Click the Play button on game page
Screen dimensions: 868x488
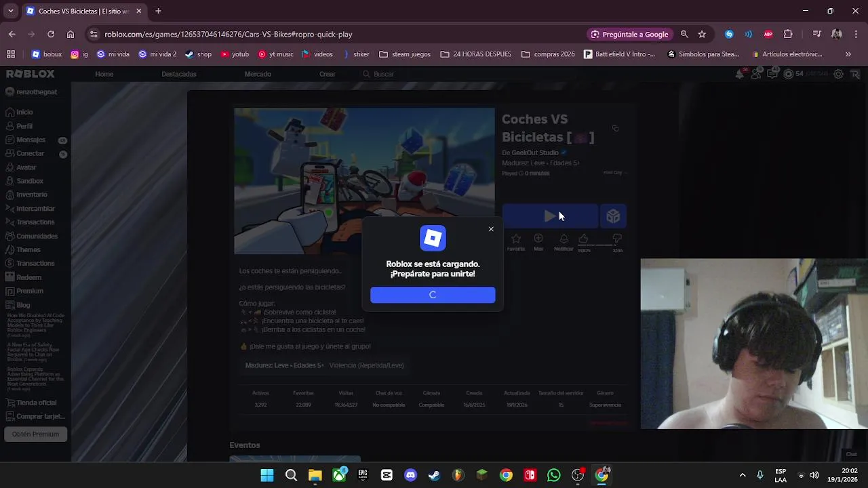click(x=550, y=216)
